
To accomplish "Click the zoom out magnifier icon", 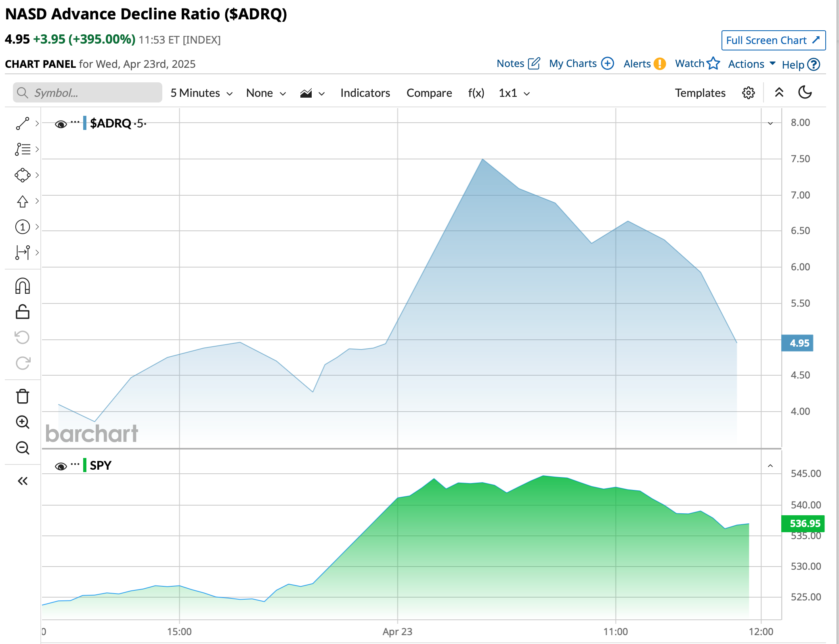I will click(22, 448).
